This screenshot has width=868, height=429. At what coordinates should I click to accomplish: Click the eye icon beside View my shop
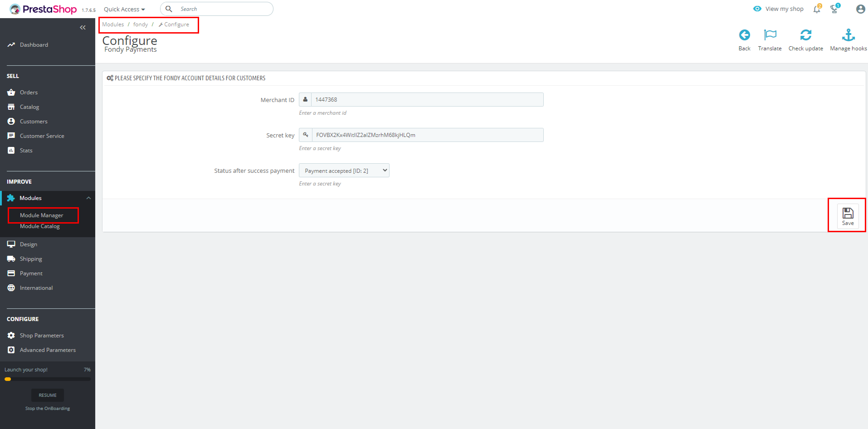pyautogui.click(x=757, y=9)
